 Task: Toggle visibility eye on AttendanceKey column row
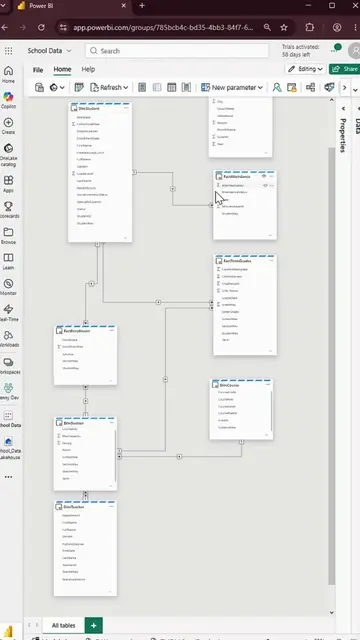point(265,185)
